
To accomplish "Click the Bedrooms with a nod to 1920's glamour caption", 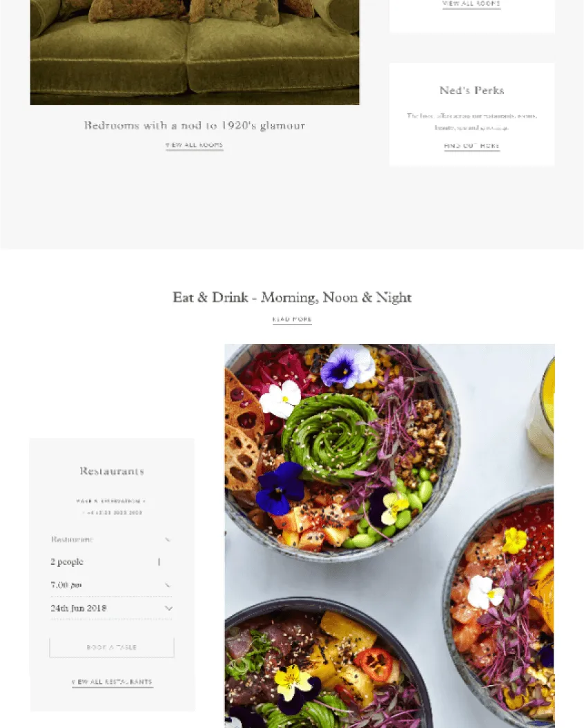I will pyautogui.click(x=194, y=125).
